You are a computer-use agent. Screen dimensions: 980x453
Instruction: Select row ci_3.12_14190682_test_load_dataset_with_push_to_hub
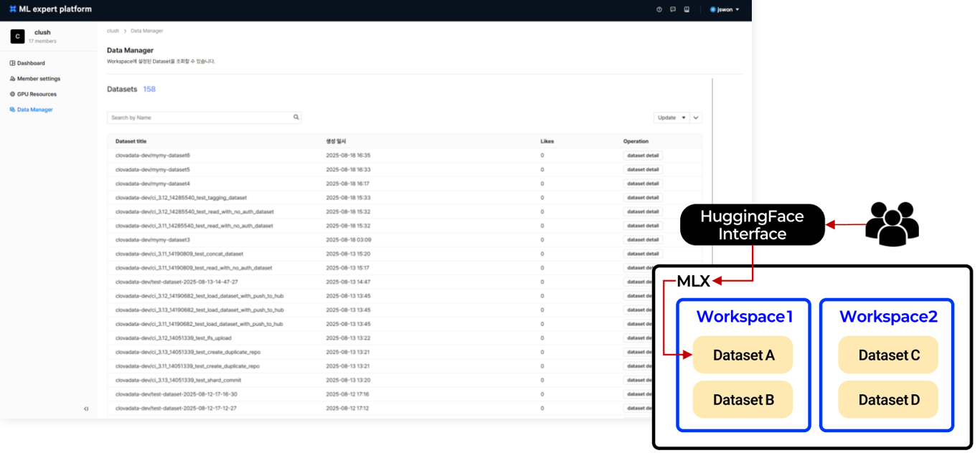pyautogui.click(x=405, y=296)
